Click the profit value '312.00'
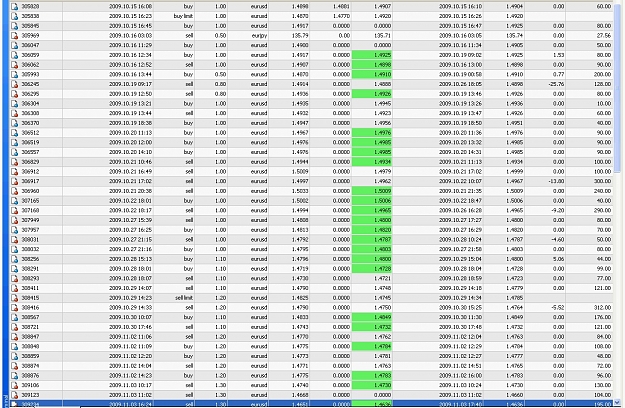 coord(602,308)
